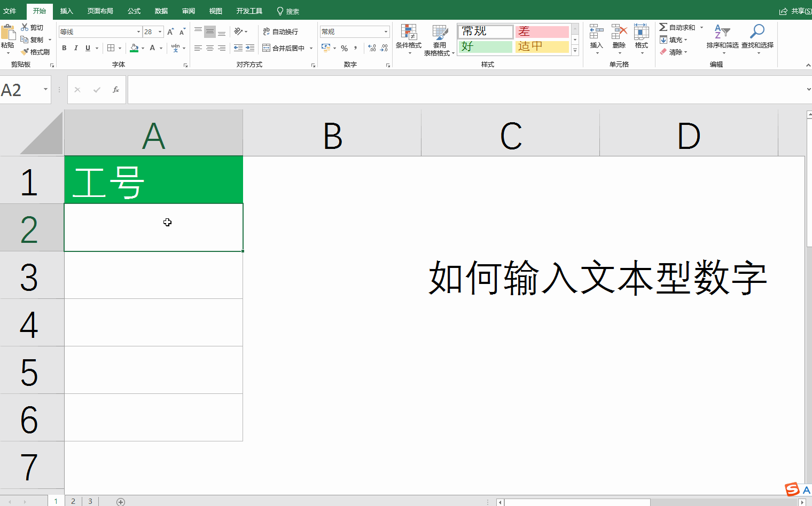This screenshot has height=506, width=812.
Task: Activate the Format Painter (格式刷)
Action: pos(35,52)
